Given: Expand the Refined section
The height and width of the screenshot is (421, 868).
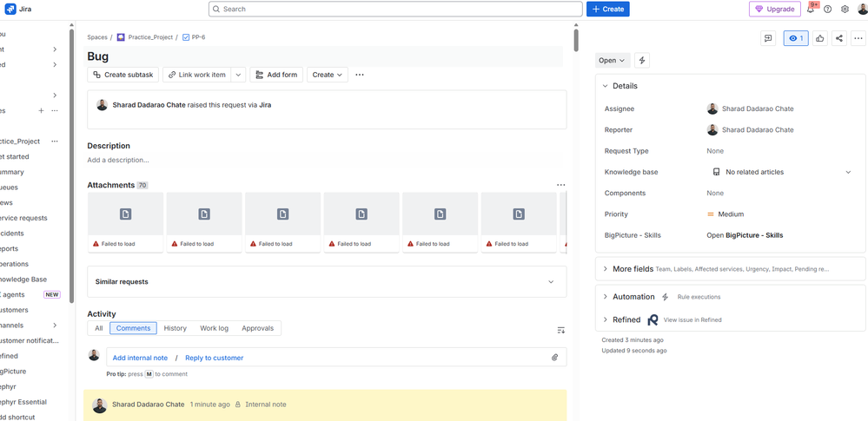Looking at the screenshot, I should coord(605,319).
